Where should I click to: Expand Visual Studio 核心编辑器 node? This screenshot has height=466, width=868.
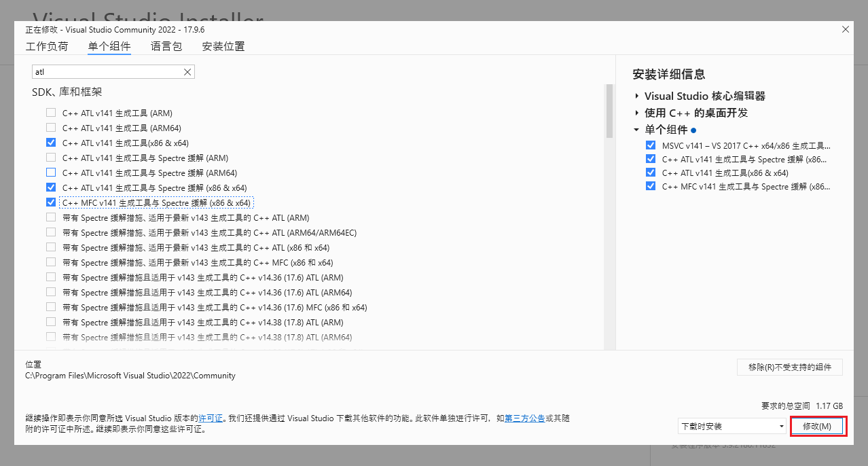click(x=637, y=96)
